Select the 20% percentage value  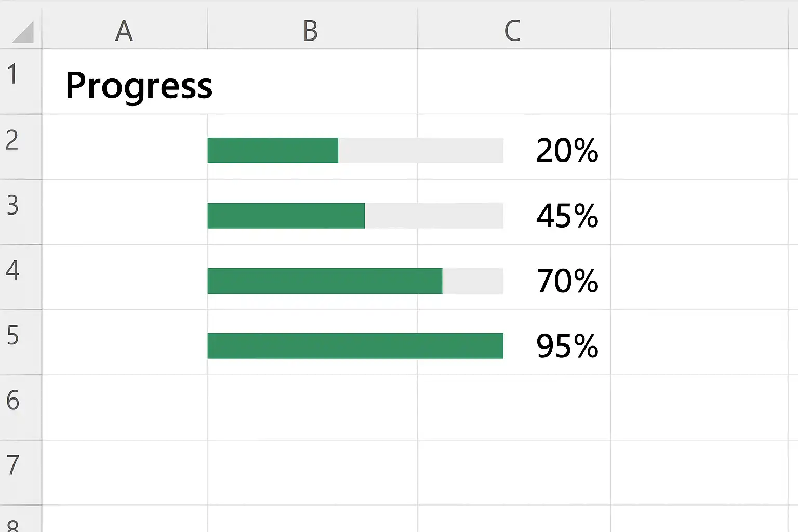(567, 151)
